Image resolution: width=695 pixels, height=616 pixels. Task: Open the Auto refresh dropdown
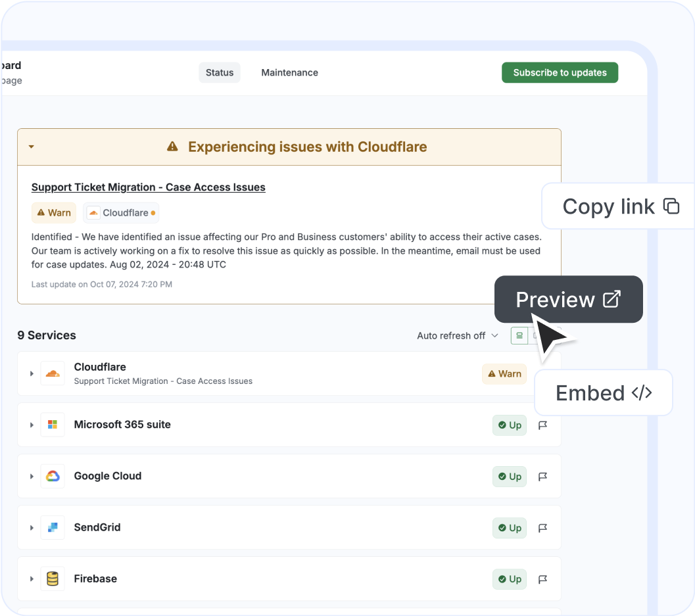458,335
